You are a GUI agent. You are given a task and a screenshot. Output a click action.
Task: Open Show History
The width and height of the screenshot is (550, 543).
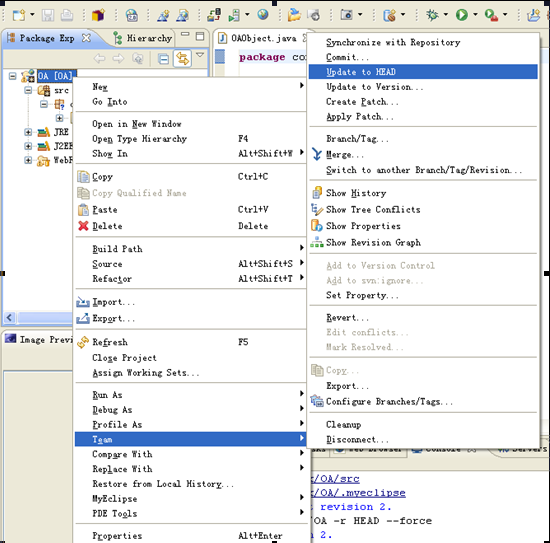click(x=423, y=193)
